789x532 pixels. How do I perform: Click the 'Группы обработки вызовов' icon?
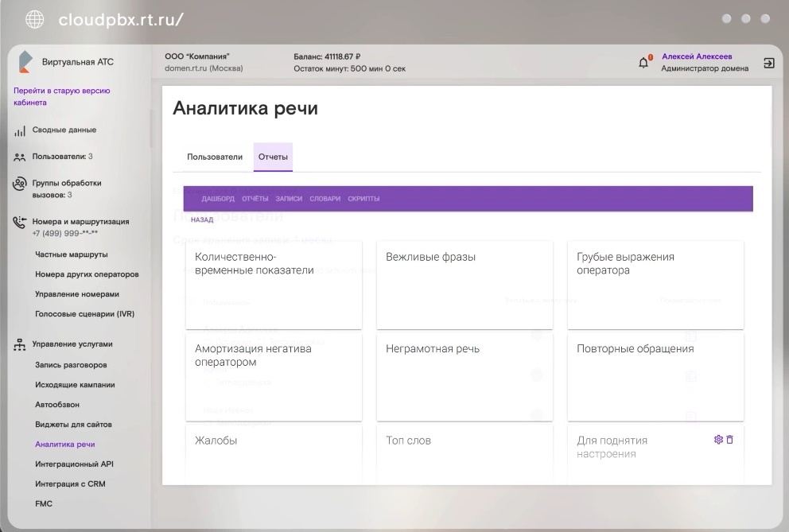[x=20, y=184]
